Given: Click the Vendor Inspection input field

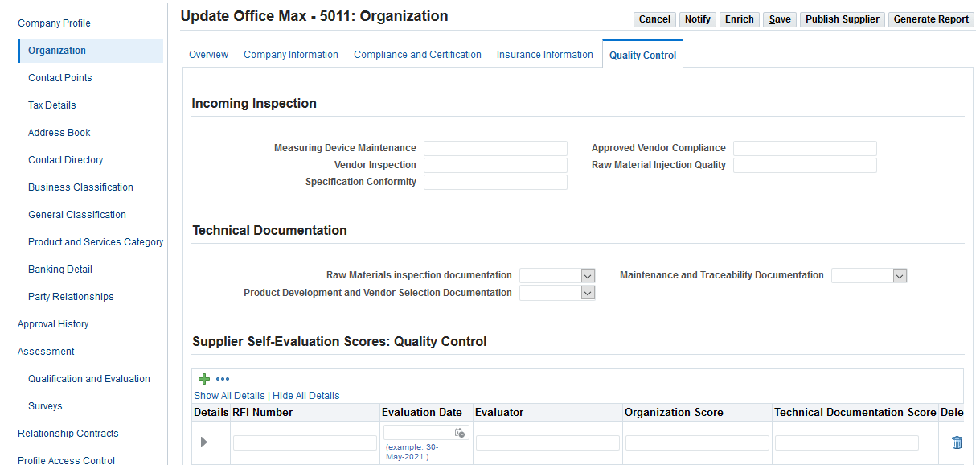Looking at the screenshot, I should (495, 165).
